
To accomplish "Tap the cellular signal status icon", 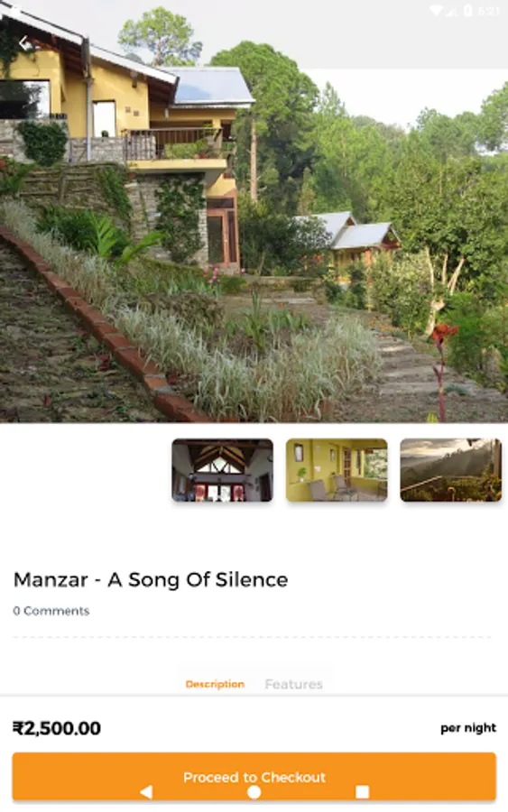I will pos(451,11).
